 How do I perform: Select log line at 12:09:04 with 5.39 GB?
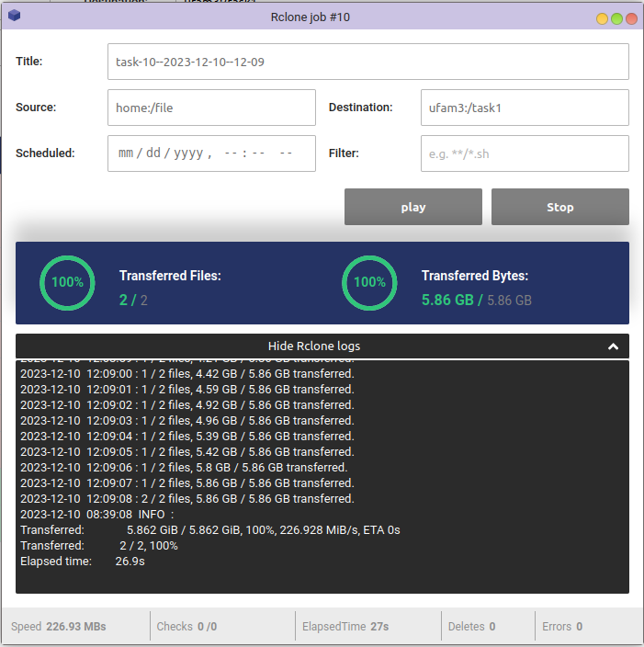click(187, 437)
